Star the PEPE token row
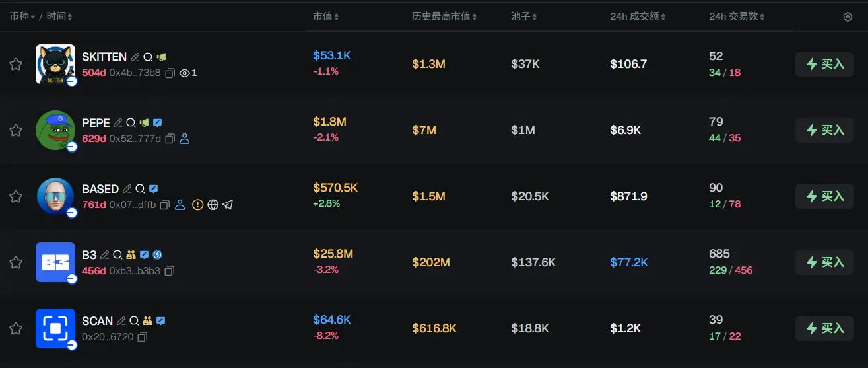 click(x=16, y=130)
